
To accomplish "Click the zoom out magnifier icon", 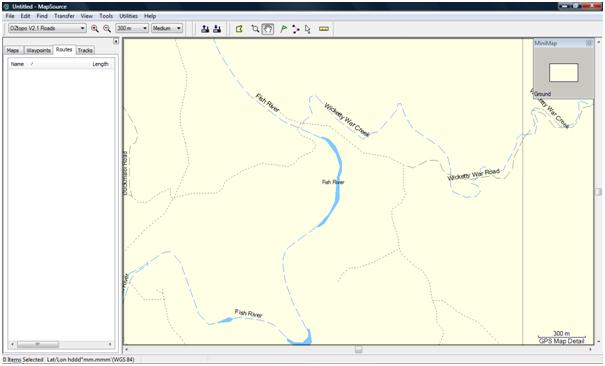I will 107,29.
